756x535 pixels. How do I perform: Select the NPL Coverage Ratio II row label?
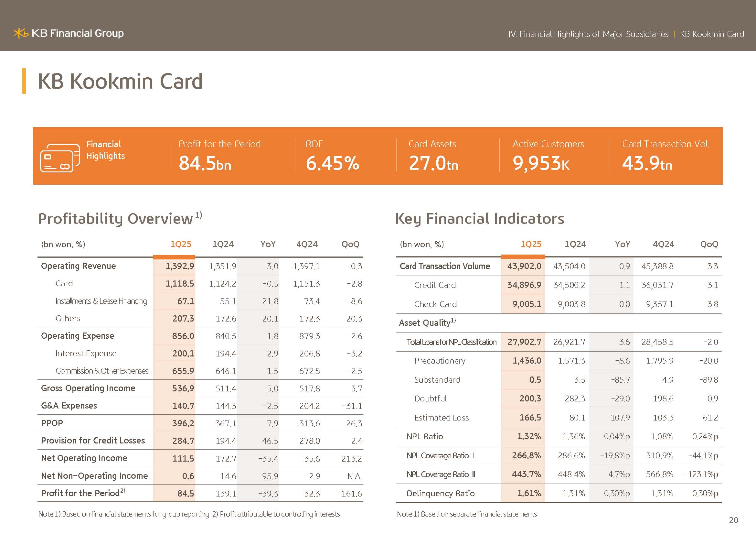point(441,475)
